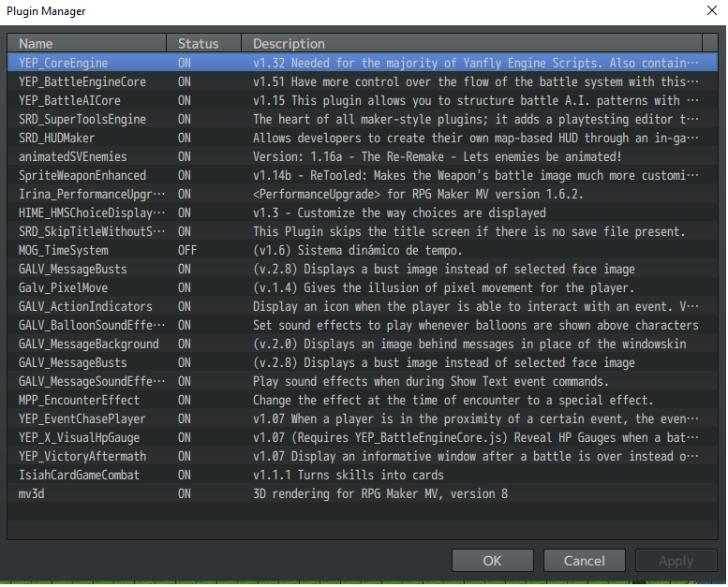The height and width of the screenshot is (587, 728).
Task: Select the YEP_CoreEngine plugin row
Action: click(363, 63)
